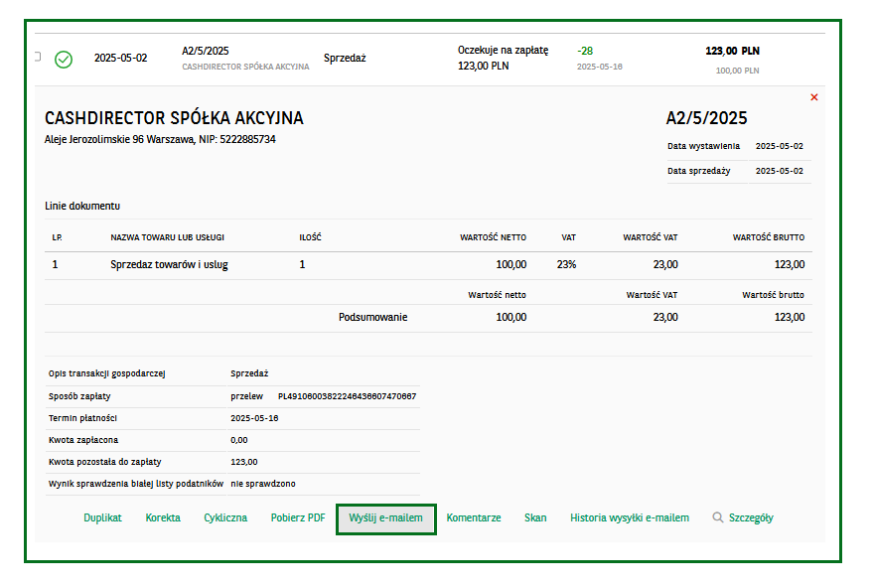Click the status text Oczekuje na zapłatę

[503, 50]
